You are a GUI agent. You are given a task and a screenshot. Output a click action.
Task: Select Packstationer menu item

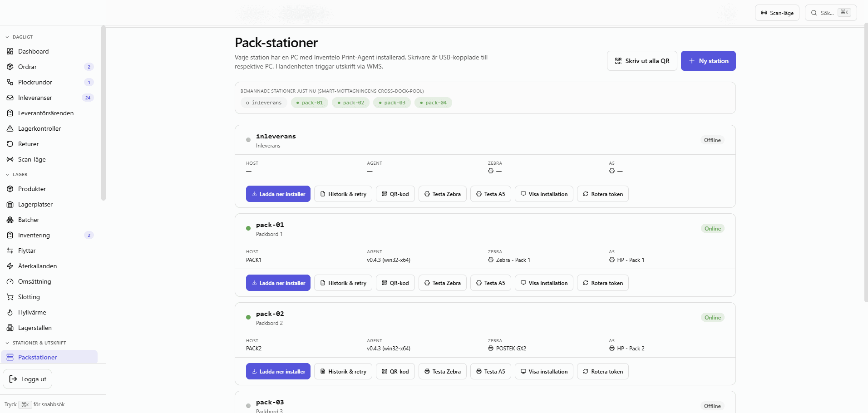coord(49,357)
